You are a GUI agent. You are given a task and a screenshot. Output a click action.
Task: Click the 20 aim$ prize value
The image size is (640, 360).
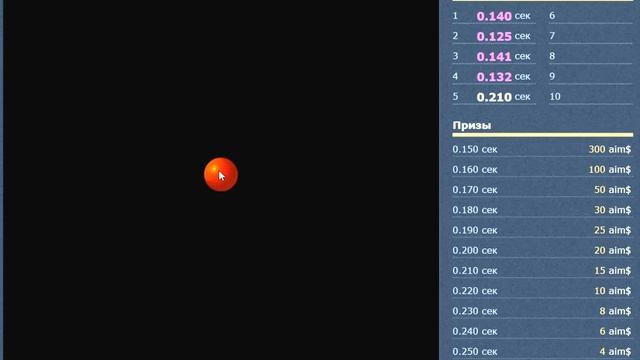pos(613,250)
